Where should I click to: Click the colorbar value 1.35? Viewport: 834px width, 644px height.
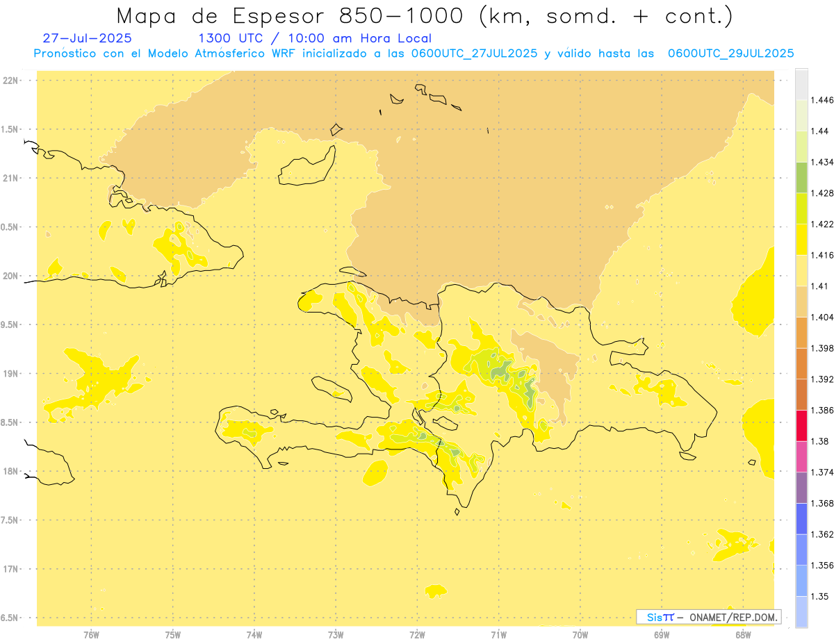click(x=820, y=596)
